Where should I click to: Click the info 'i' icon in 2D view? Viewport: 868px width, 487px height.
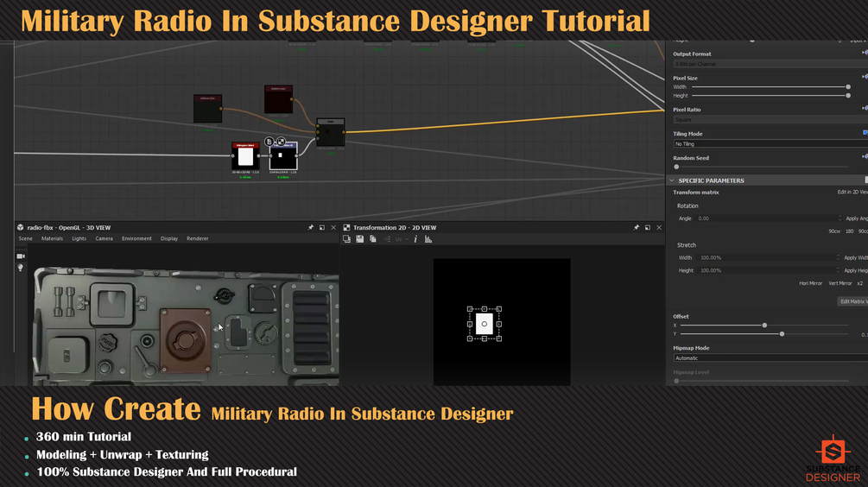click(x=415, y=239)
